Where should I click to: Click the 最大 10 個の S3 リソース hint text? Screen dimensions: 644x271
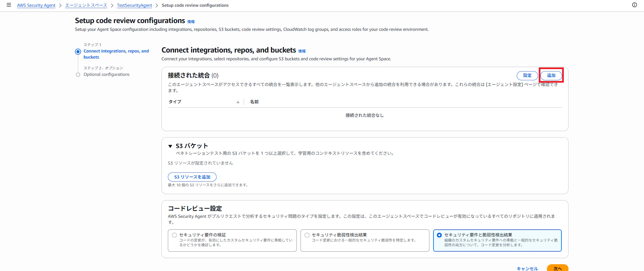[208, 185]
